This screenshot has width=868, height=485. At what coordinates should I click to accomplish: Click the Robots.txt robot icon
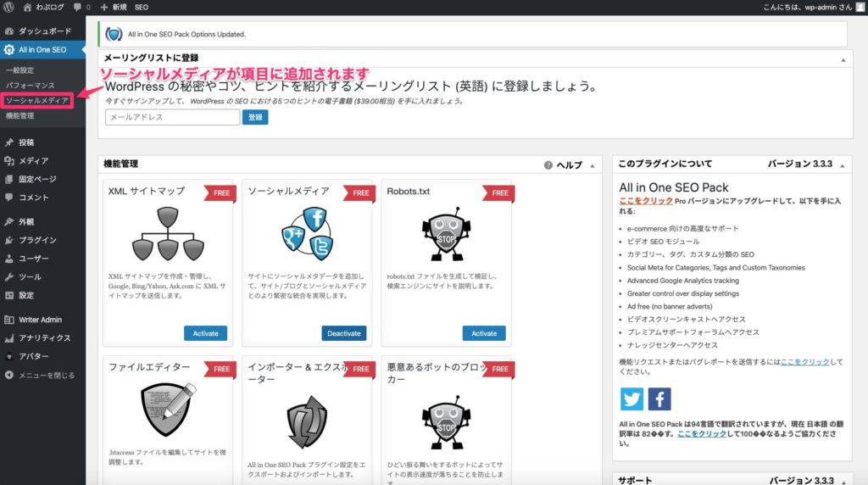[446, 234]
